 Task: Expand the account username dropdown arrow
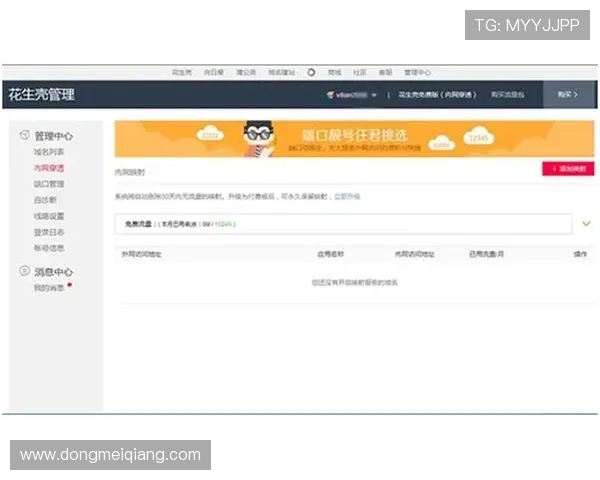[x=374, y=95]
